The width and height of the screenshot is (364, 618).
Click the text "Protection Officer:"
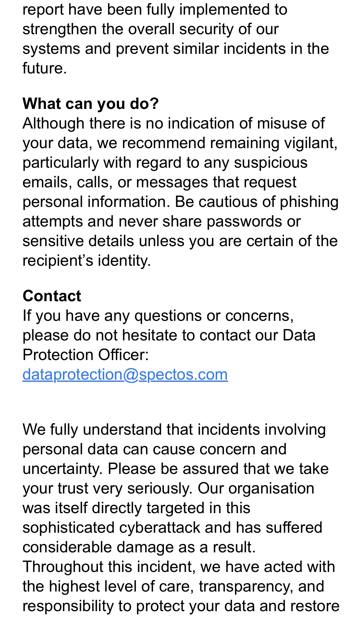point(86,355)
